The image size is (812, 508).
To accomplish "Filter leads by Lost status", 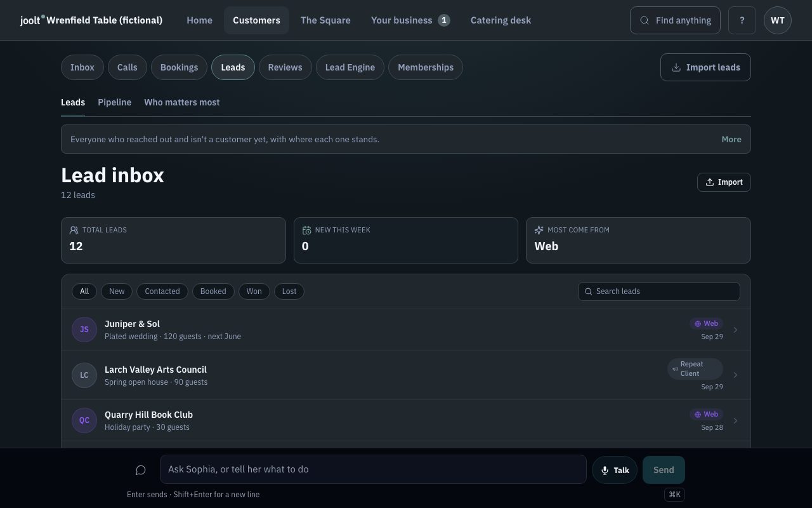I will [x=289, y=291].
